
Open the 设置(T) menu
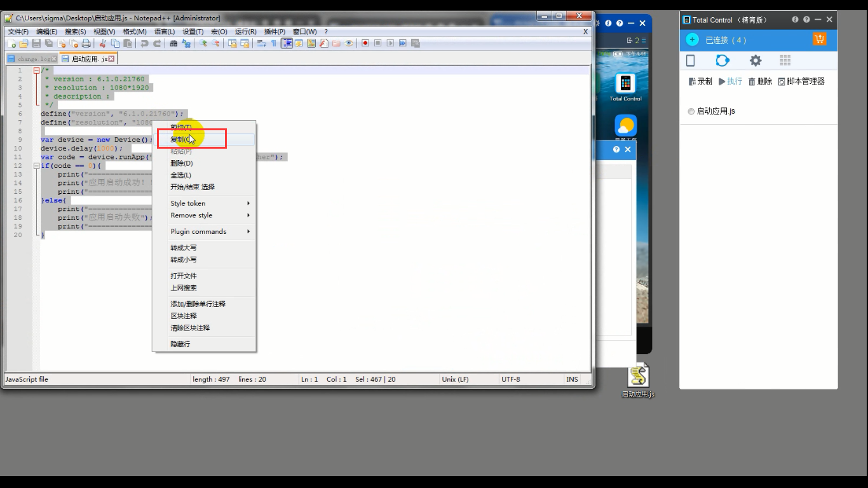click(193, 31)
